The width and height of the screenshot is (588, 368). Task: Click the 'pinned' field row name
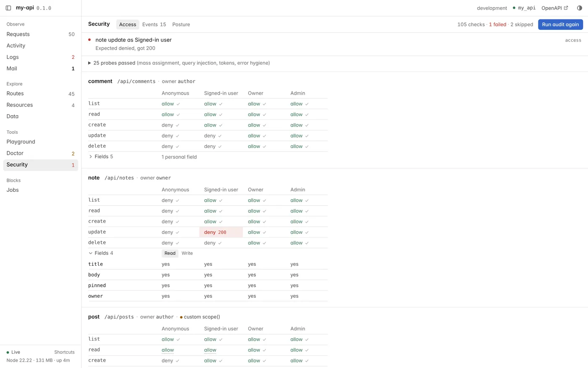pos(97,285)
